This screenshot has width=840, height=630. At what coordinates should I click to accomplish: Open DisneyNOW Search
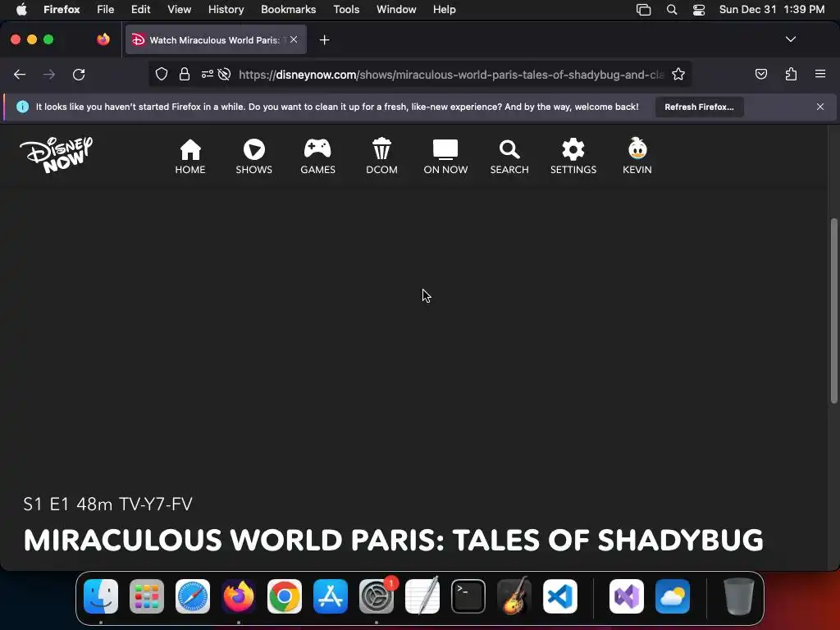pos(509,157)
